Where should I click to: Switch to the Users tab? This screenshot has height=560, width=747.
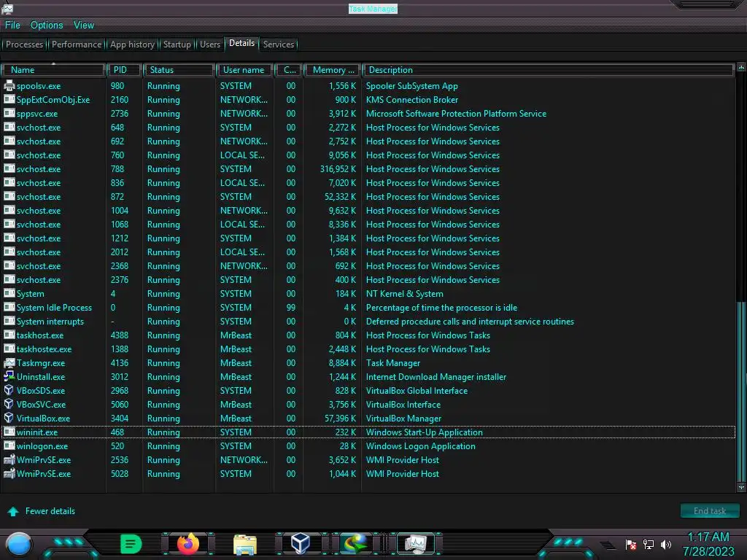210,44
